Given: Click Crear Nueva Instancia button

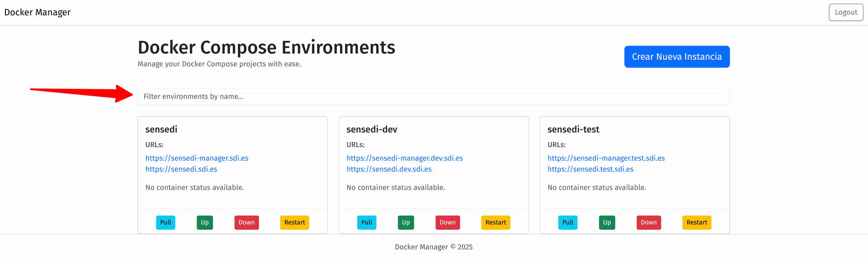Looking at the screenshot, I should 676,57.
